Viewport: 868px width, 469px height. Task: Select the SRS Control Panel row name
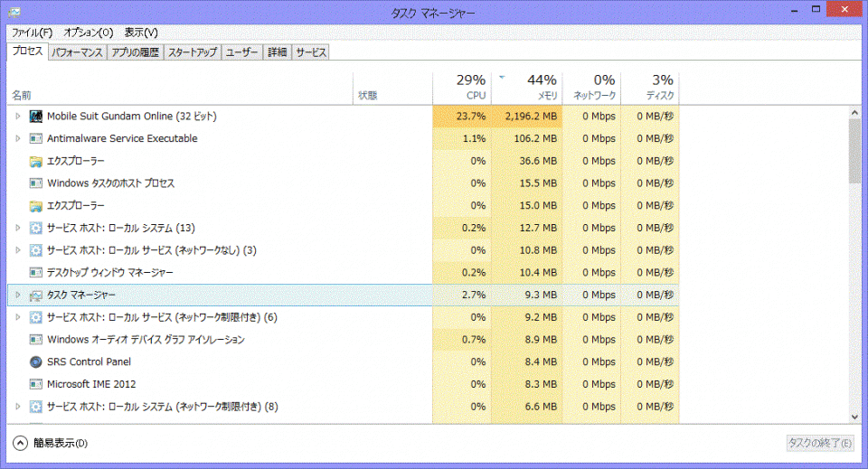(x=90, y=361)
